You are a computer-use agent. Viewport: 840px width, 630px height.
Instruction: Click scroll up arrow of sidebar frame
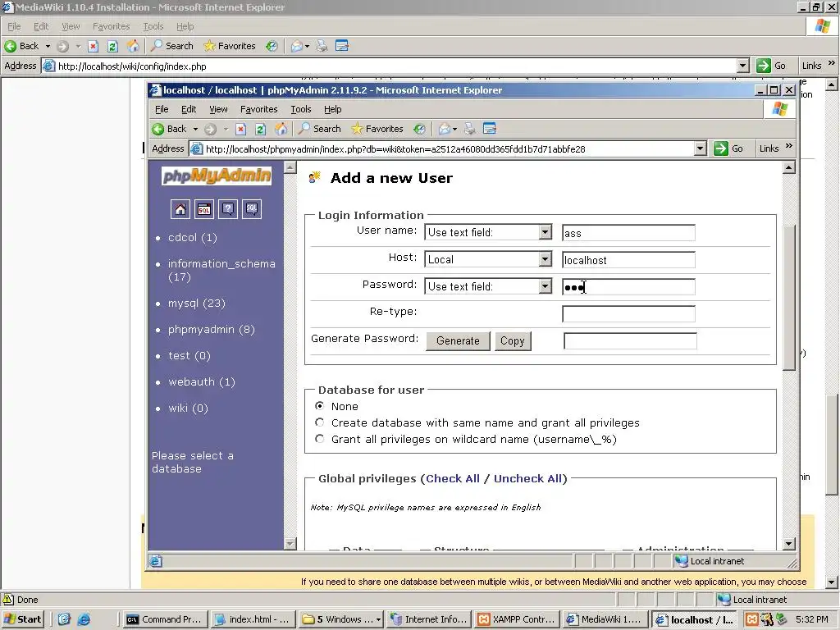click(290, 167)
